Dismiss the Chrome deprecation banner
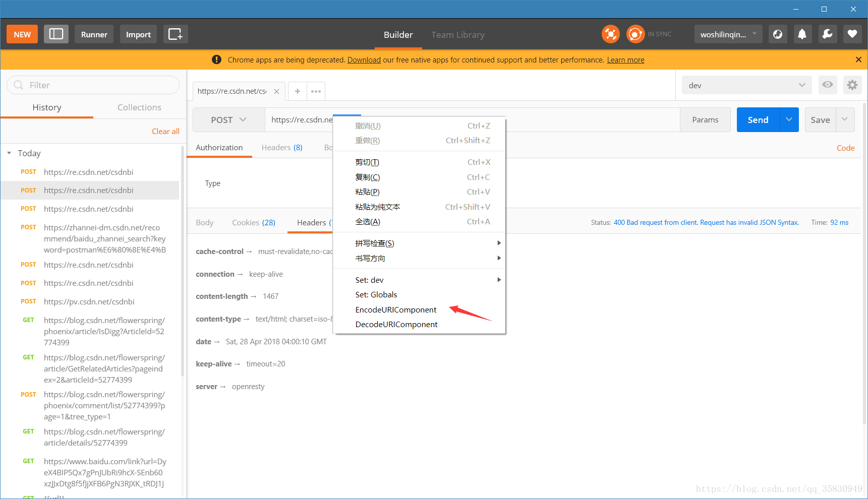This screenshot has height=499, width=868. (858, 59)
